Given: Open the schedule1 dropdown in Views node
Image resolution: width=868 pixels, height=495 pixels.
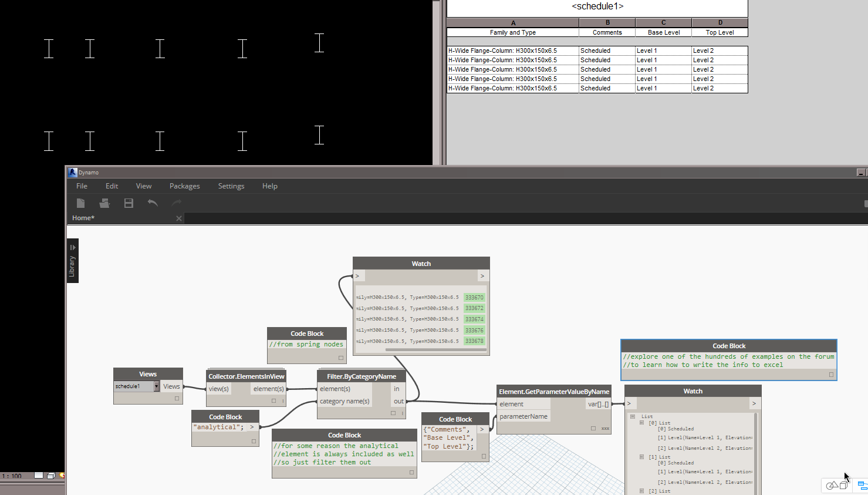Looking at the screenshot, I should pyautogui.click(x=157, y=386).
